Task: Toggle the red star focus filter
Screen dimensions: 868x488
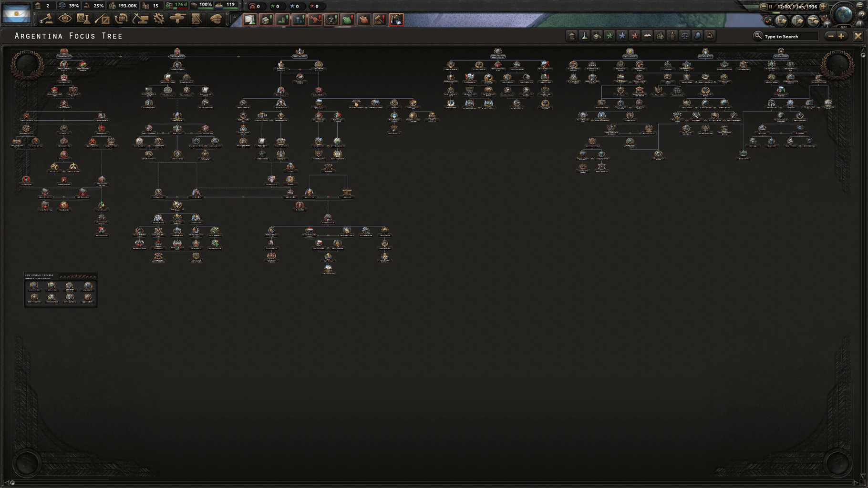Action: [635, 36]
